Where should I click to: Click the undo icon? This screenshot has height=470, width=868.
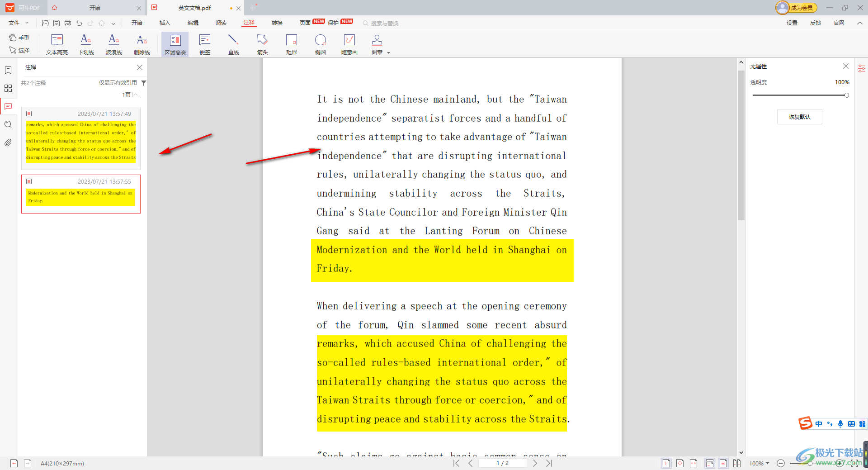click(79, 23)
